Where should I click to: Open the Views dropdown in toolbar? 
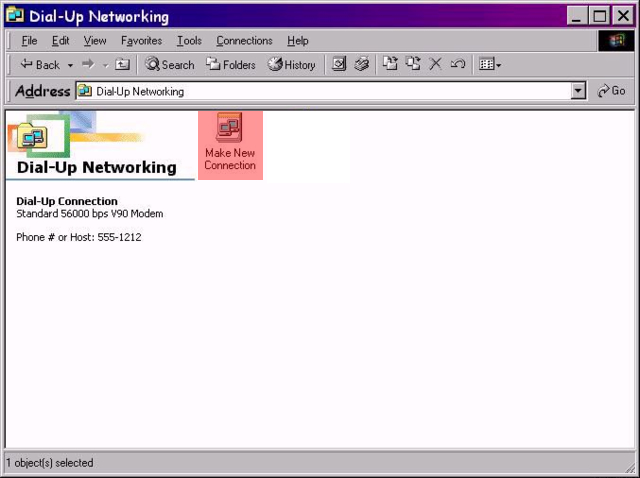tap(490, 65)
